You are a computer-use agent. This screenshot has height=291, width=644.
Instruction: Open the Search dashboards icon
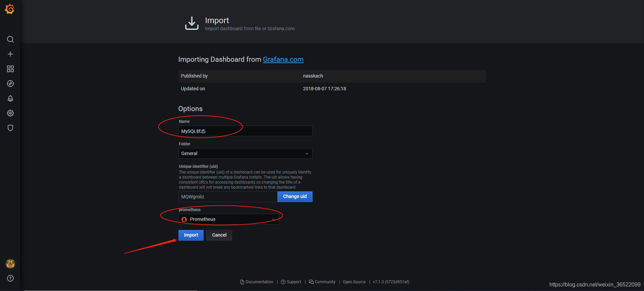pyautogui.click(x=10, y=39)
